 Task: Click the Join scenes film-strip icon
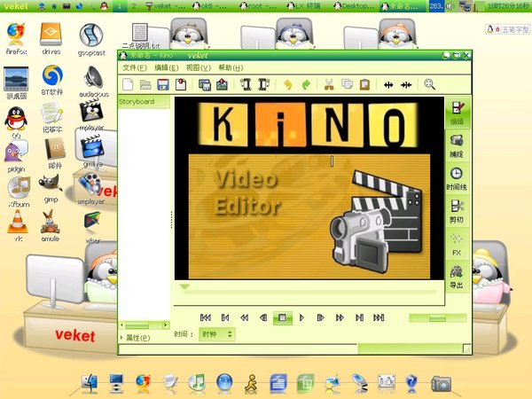[263, 84]
